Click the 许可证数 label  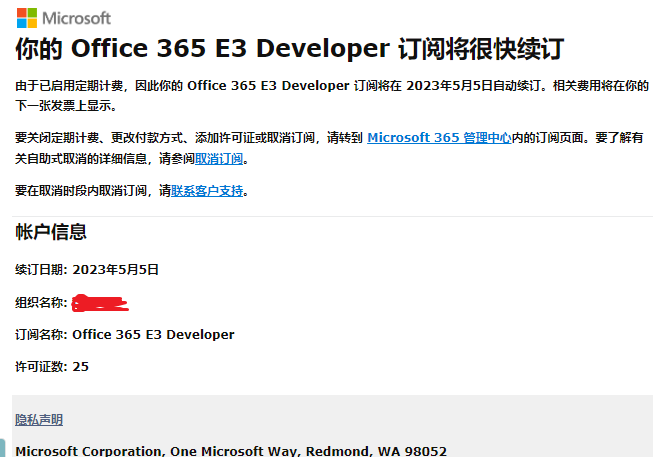tap(41, 367)
